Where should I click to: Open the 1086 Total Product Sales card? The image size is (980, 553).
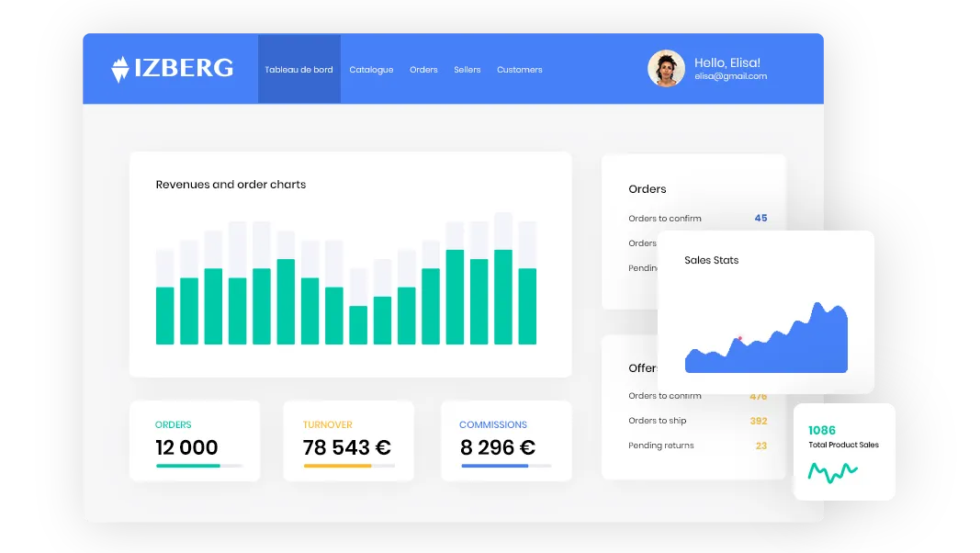843,451
